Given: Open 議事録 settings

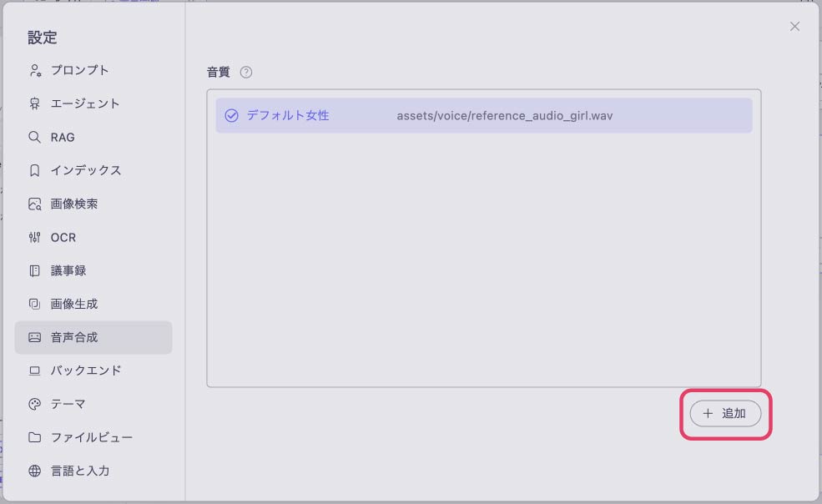Looking at the screenshot, I should (x=93, y=270).
